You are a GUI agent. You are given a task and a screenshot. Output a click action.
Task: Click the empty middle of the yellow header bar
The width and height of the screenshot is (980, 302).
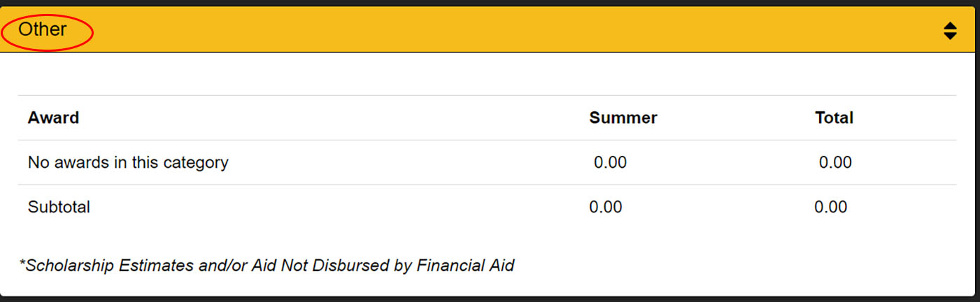[490, 30]
